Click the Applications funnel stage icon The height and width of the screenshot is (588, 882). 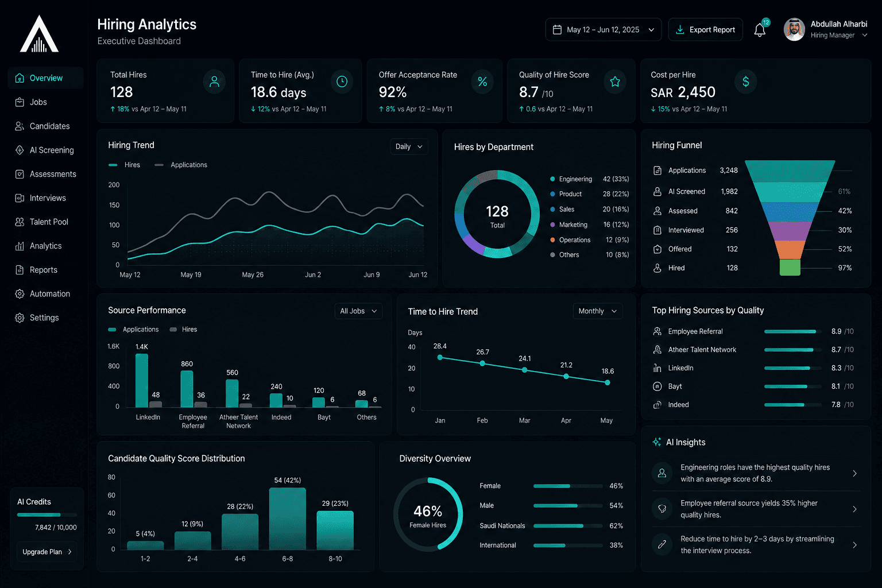657,171
